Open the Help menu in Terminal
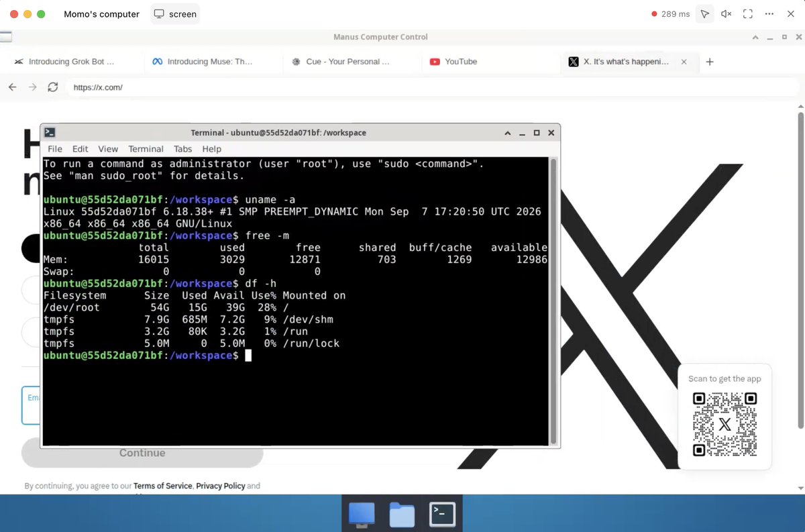Image resolution: width=805 pixels, height=532 pixels. tap(212, 149)
